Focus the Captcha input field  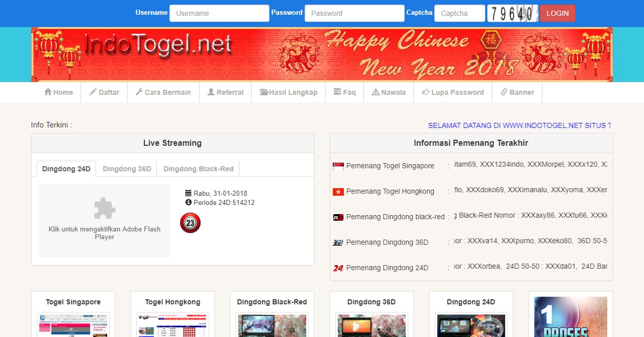460,13
